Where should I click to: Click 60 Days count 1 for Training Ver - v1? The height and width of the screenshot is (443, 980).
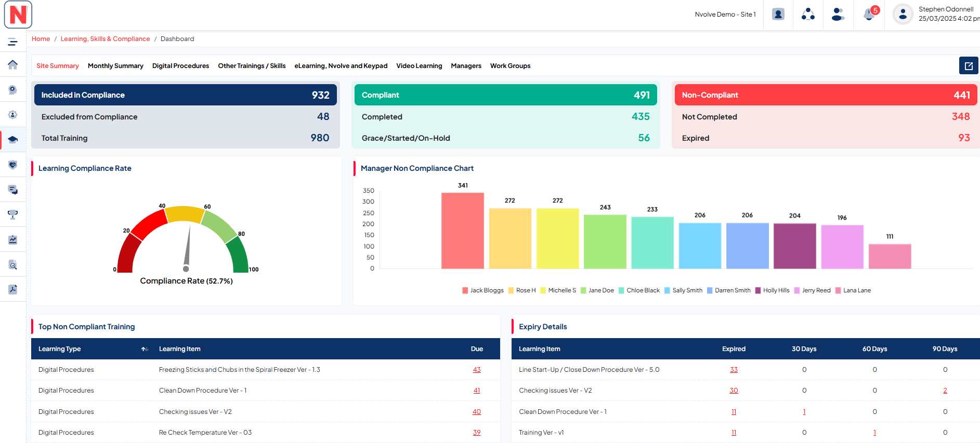[x=874, y=433]
